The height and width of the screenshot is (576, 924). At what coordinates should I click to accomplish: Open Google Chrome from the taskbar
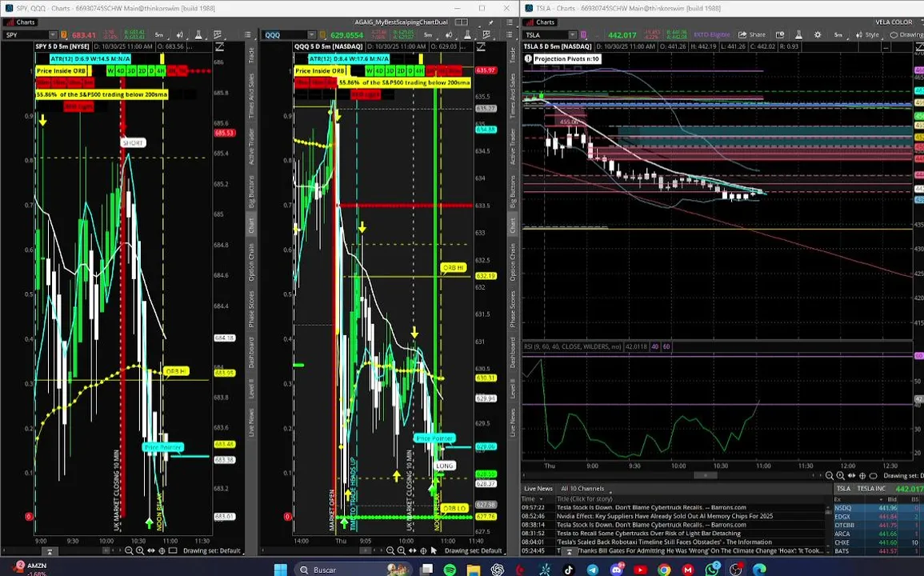(664, 570)
